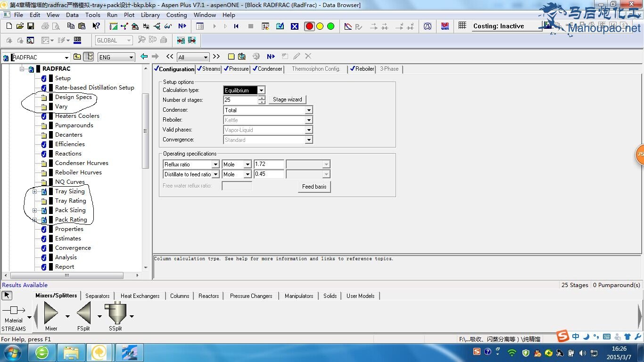The width and height of the screenshot is (644, 362).
Task: Click the red circle toolbar button
Action: [x=309, y=26]
